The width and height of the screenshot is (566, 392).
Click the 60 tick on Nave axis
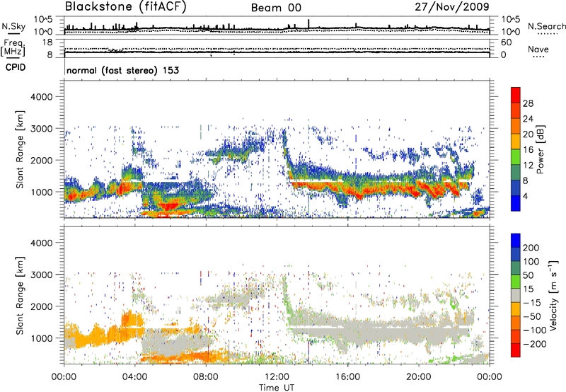[x=506, y=42]
